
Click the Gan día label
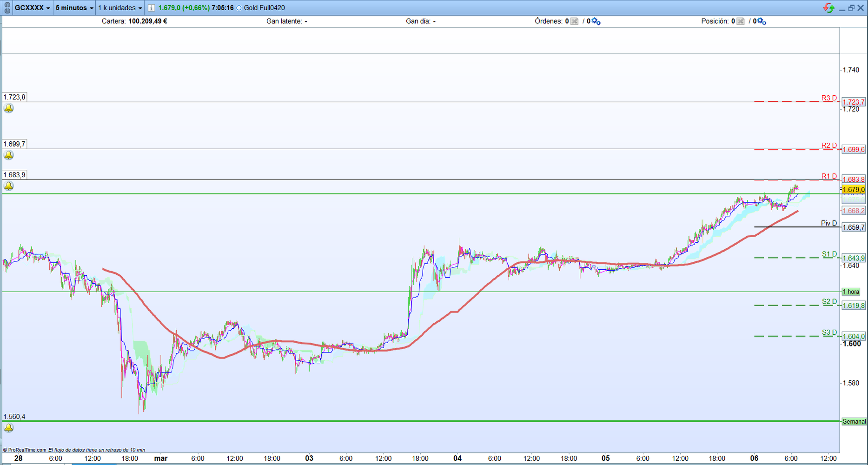(x=418, y=21)
